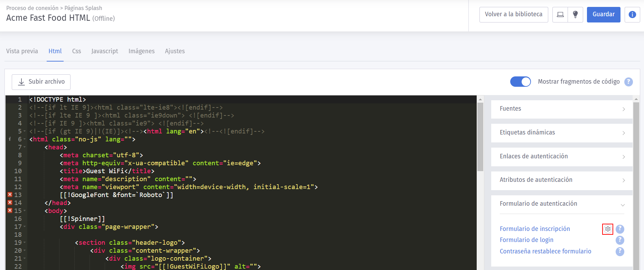This screenshot has height=270, width=644.
Task: Click meta charset utf-8 line
Action: pyautogui.click(x=101, y=155)
